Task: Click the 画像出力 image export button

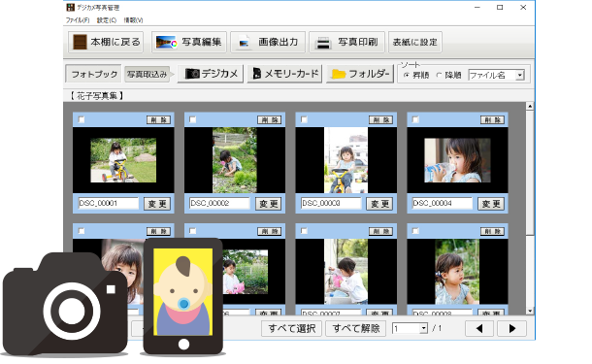Action: point(269,42)
